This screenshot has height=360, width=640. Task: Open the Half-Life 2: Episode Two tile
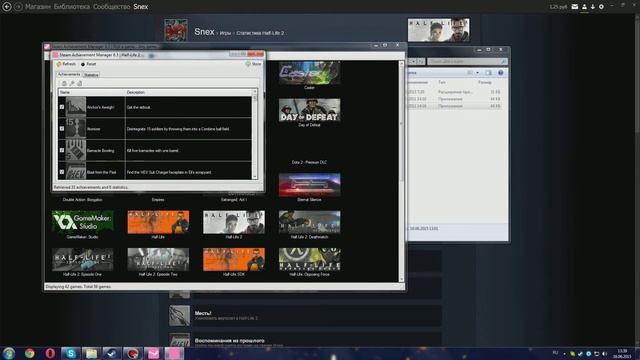point(158,259)
